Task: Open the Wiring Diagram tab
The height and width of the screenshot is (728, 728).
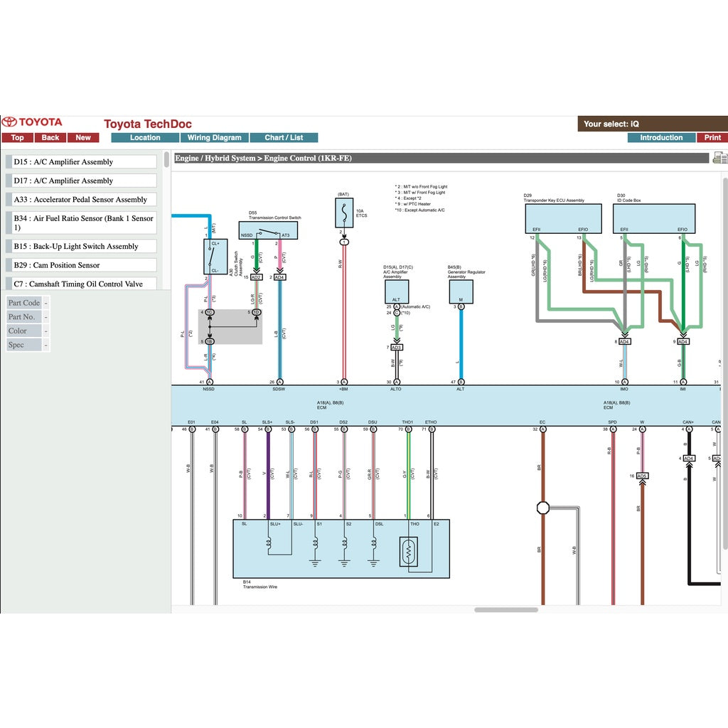Action: coord(214,138)
